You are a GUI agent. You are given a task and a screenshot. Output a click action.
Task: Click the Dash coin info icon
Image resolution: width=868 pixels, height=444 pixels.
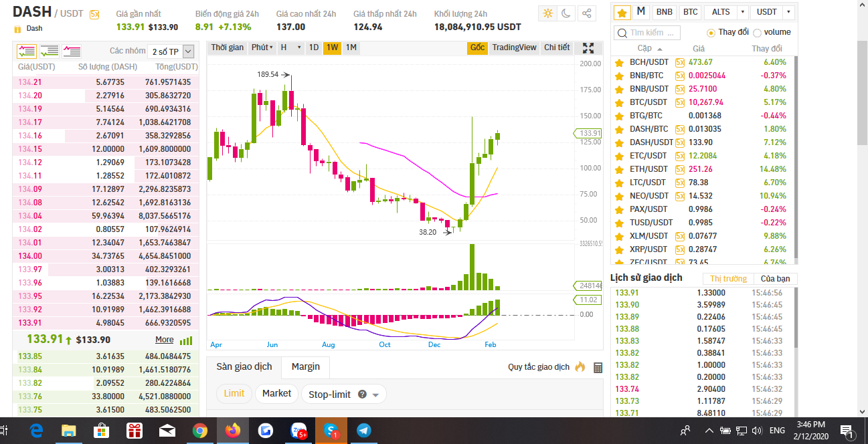(17, 29)
